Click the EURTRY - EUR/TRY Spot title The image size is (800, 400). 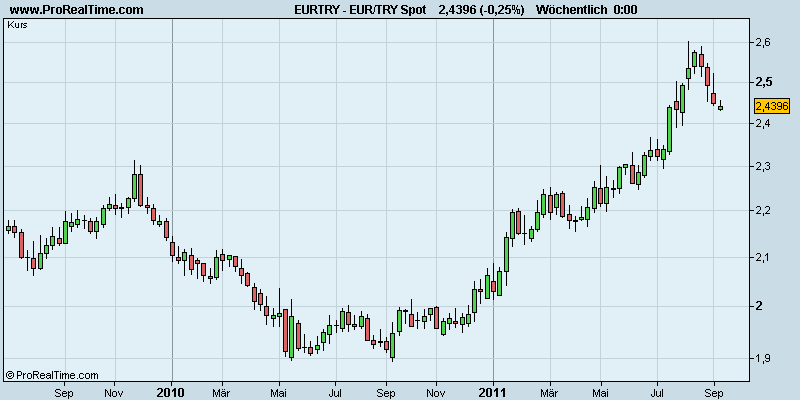(360, 10)
